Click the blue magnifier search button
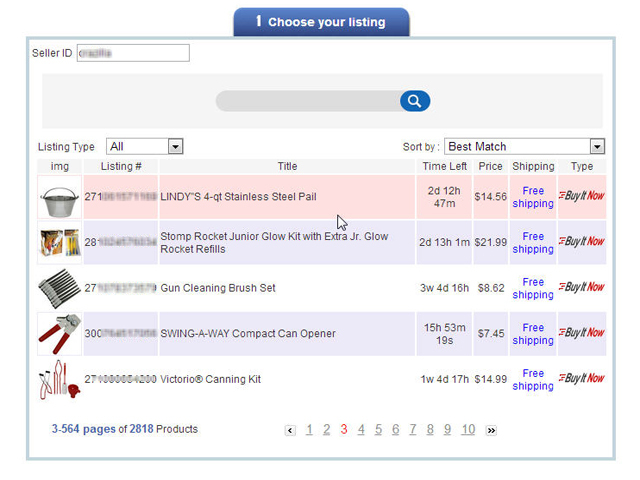640x480 pixels. pyautogui.click(x=415, y=101)
